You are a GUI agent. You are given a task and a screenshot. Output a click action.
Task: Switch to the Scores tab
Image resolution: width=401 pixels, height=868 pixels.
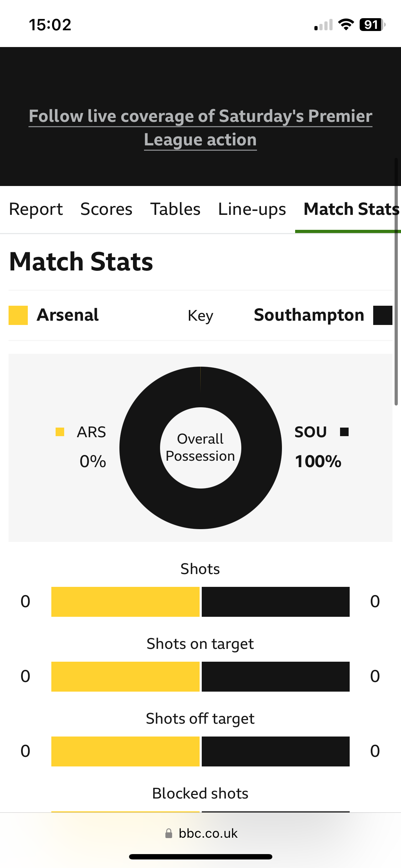[106, 209]
